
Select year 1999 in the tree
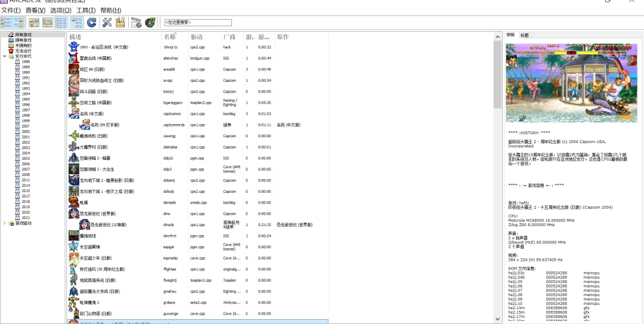pyautogui.click(x=25, y=121)
